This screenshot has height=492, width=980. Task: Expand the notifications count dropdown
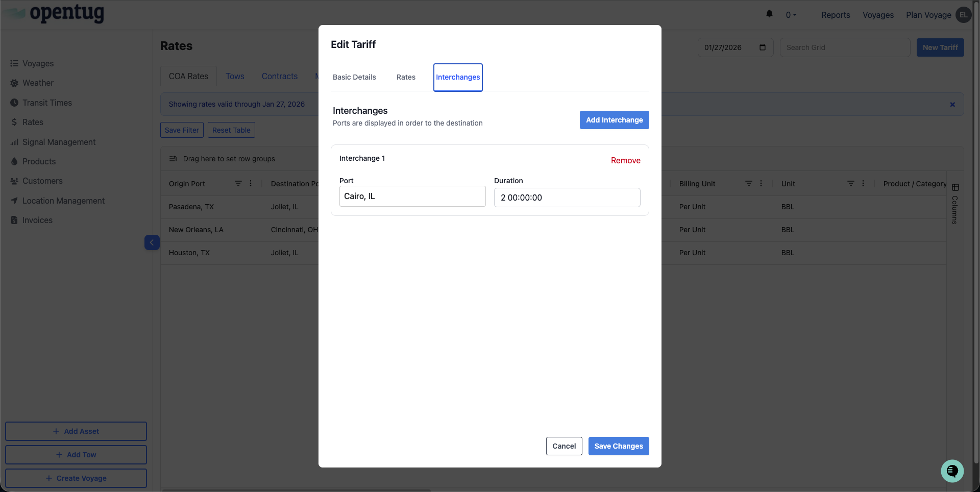791,15
